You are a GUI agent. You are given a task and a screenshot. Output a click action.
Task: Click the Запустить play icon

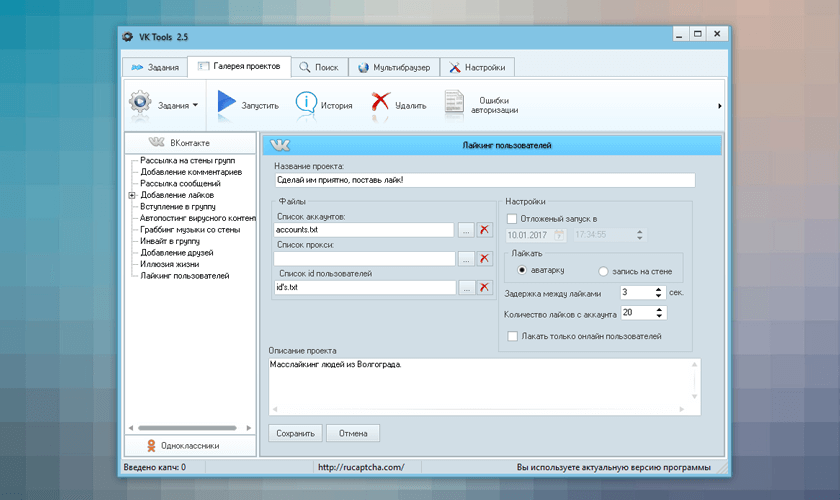click(227, 102)
